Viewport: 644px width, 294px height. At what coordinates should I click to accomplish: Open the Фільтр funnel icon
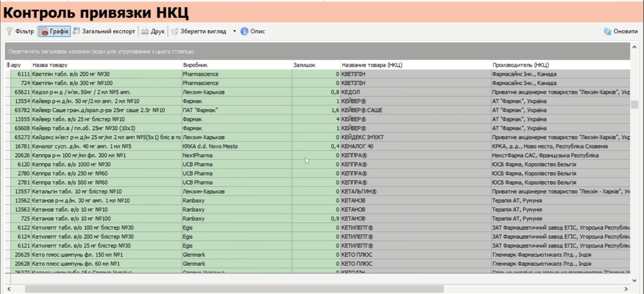tap(9, 32)
